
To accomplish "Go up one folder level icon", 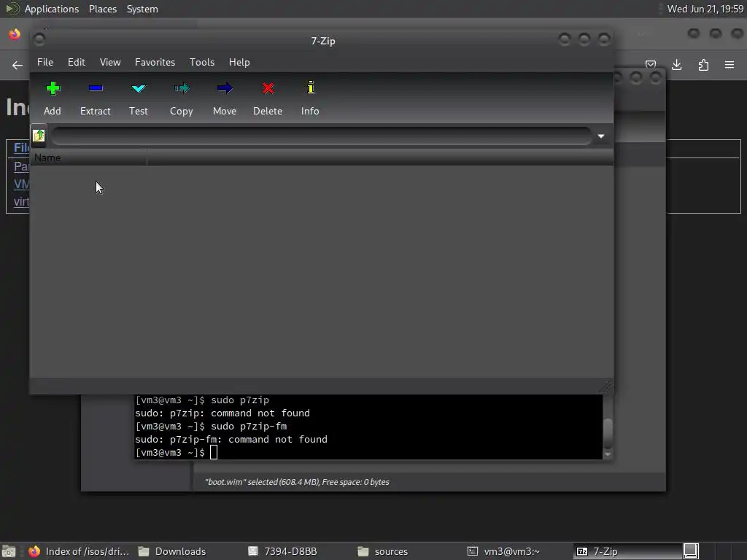I will [x=39, y=136].
